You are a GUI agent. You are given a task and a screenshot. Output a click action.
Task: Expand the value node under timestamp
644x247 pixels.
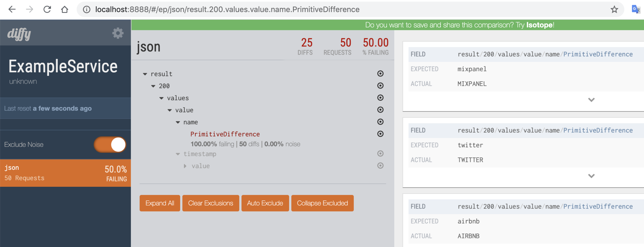pyautogui.click(x=185, y=166)
